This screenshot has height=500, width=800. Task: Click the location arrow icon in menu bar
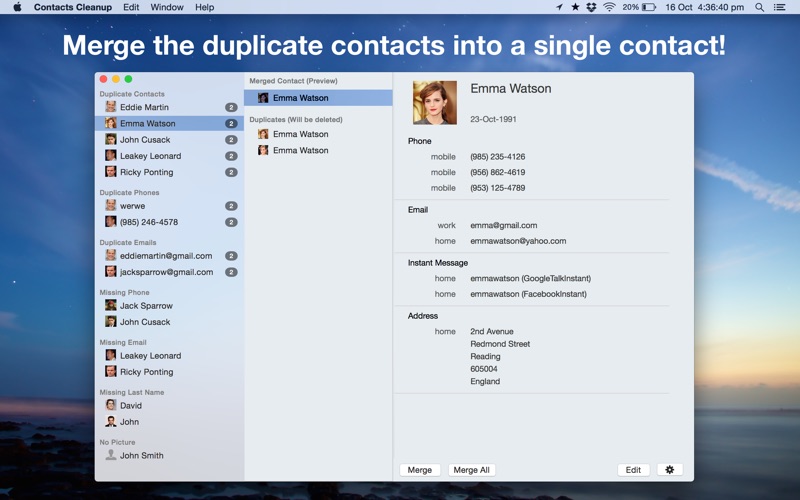click(x=560, y=7)
